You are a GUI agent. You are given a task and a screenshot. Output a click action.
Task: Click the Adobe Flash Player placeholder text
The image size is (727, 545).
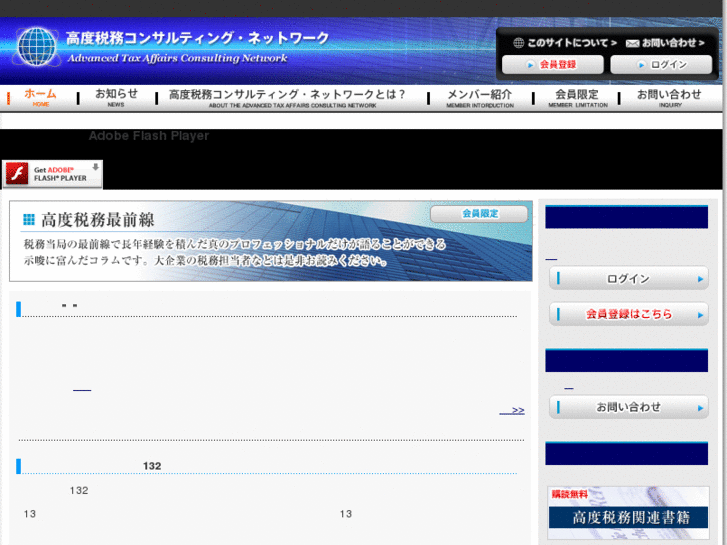coord(149,135)
